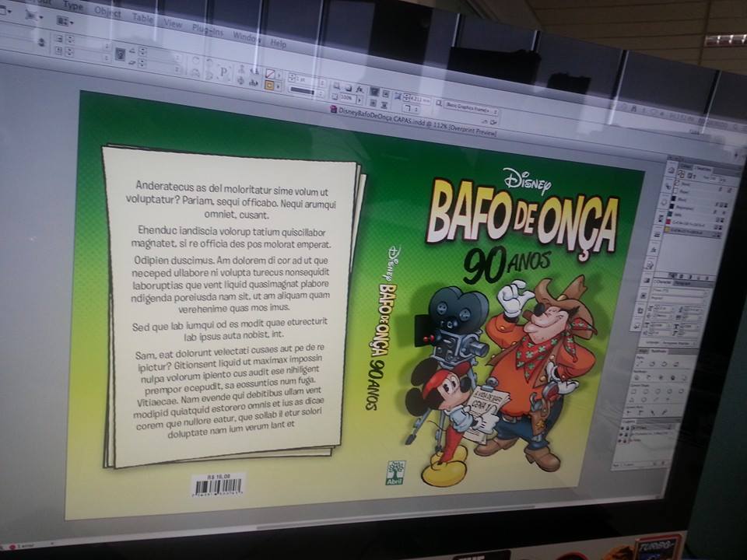Viewport: 747px width, 560px height.
Task: Select the red swatch in Swatches panel
Action: (695, 223)
